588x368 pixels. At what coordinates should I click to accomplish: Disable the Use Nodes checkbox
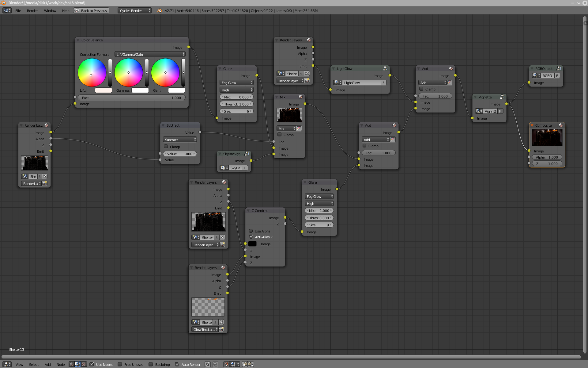[x=92, y=364]
